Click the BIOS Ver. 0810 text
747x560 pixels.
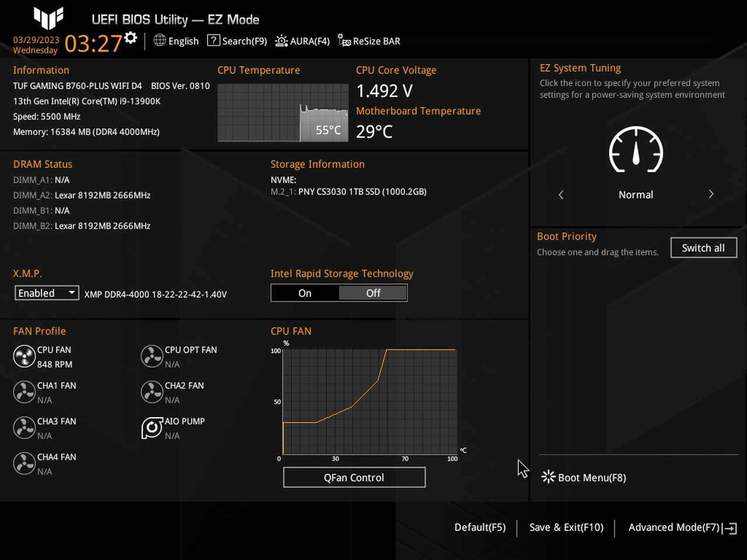pos(180,86)
